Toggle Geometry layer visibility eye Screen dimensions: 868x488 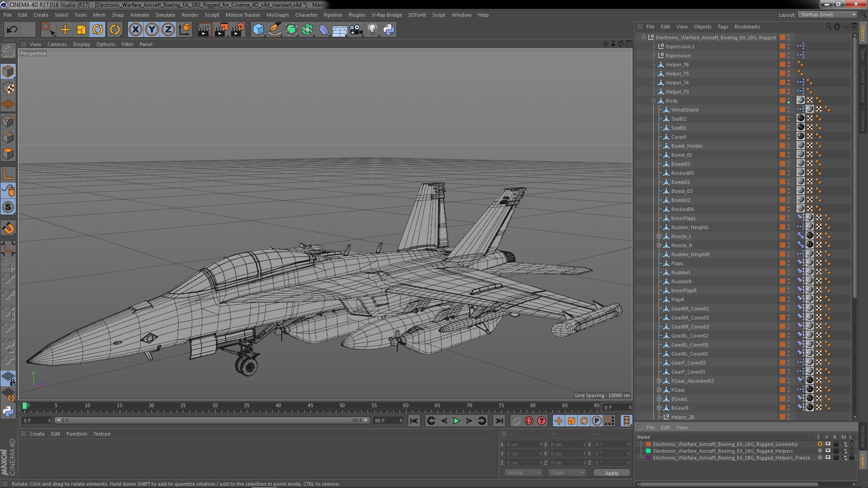(828, 444)
